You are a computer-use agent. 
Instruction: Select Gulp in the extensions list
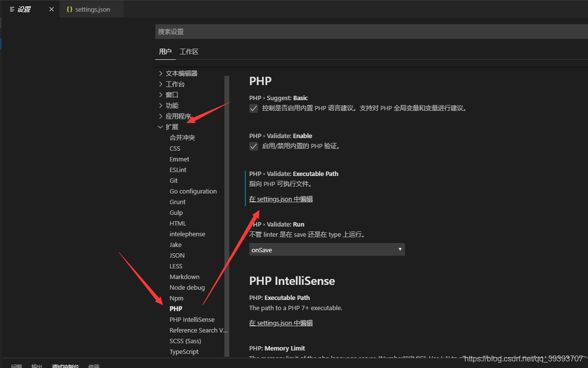coord(176,212)
